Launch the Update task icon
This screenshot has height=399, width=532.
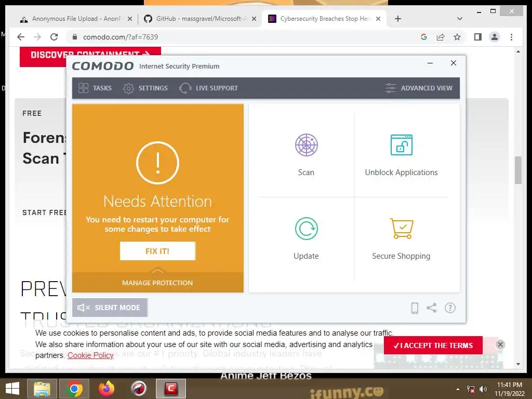pos(306,229)
